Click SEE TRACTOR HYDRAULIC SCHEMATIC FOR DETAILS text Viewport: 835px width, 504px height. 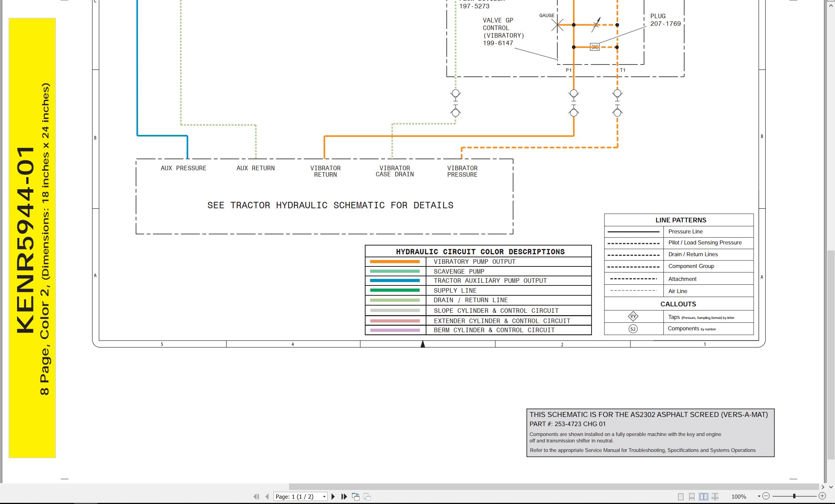click(x=330, y=205)
